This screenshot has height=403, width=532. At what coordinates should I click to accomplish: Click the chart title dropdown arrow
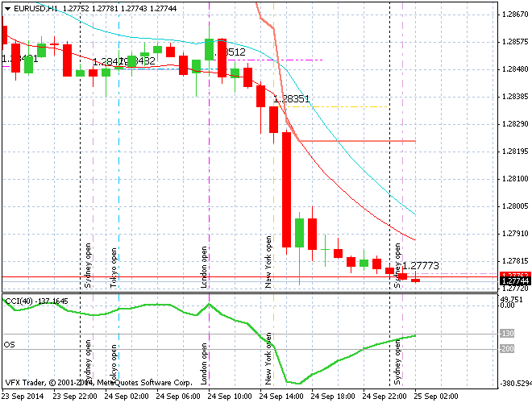pyautogui.click(x=7, y=9)
